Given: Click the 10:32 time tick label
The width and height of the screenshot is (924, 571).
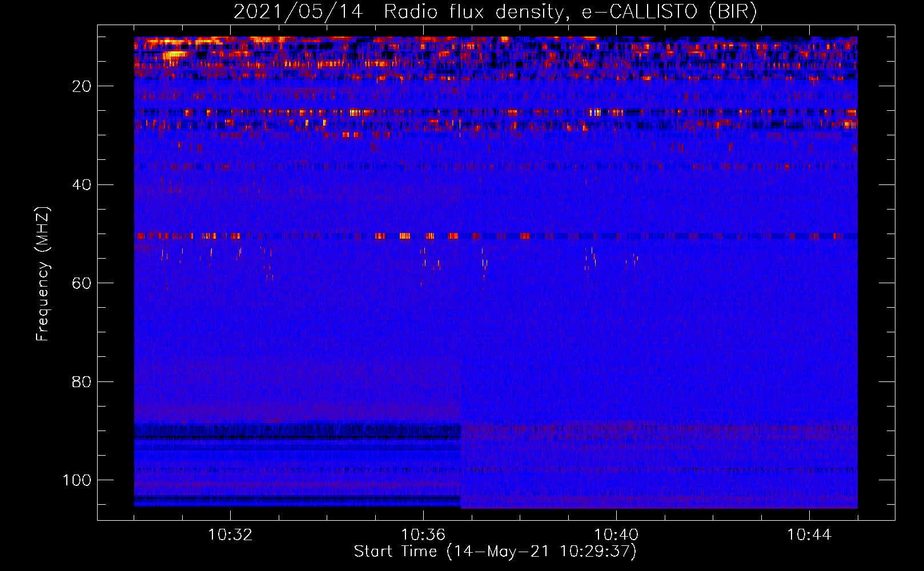Looking at the screenshot, I should pyautogui.click(x=230, y=535).
